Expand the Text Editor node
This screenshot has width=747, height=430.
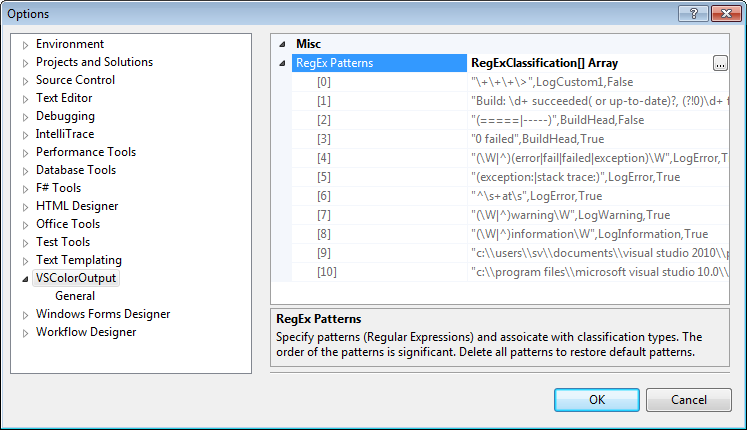(x=26, y=99)
